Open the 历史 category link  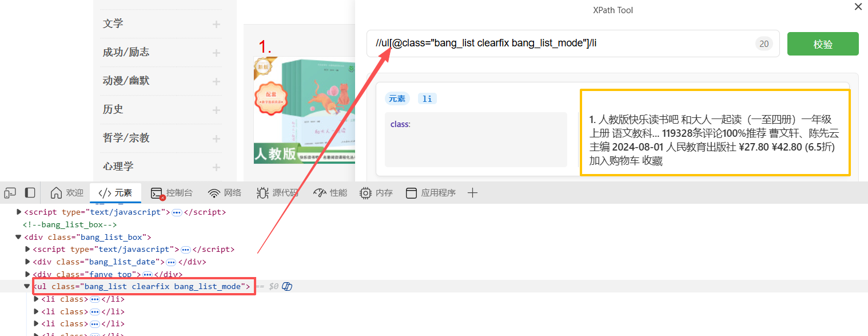pos(113,109)
